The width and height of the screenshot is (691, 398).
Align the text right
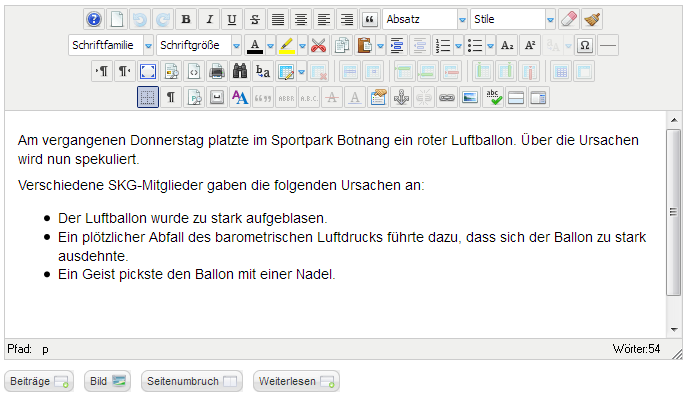(347, 19)
